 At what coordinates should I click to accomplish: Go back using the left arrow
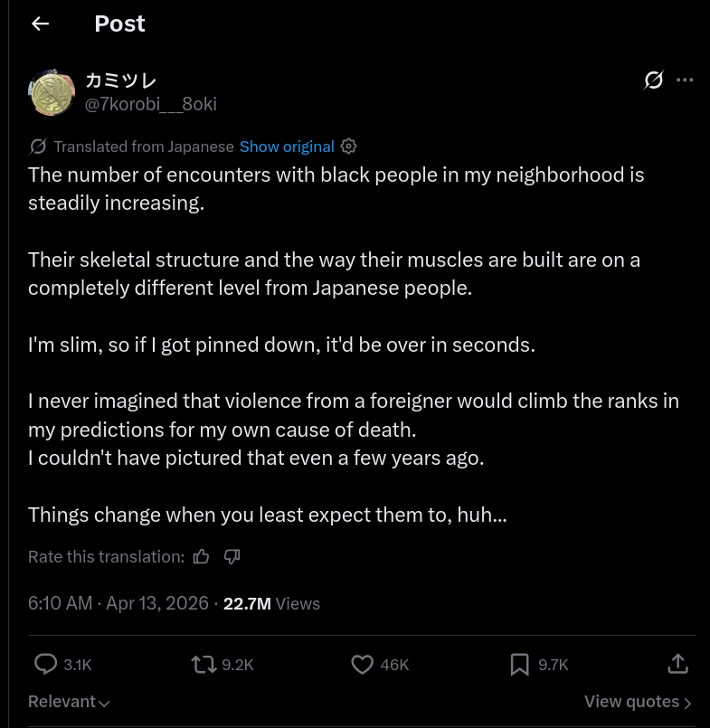click(41, 24)
